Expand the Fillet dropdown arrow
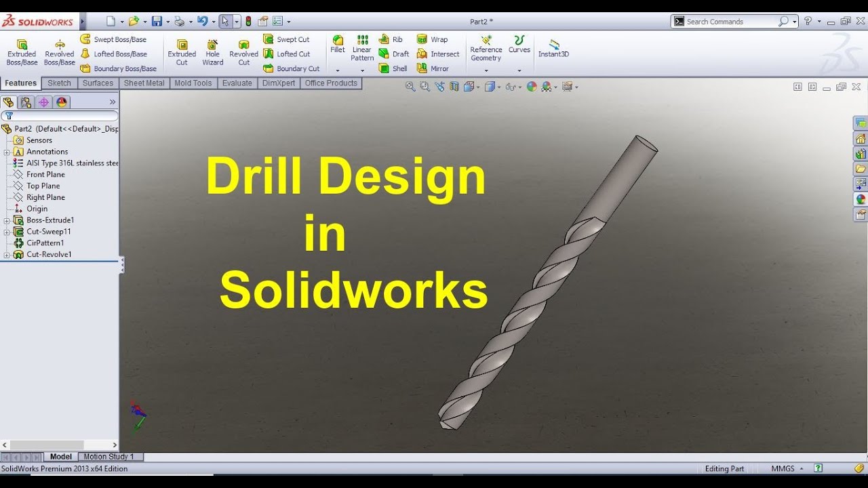This screenshot has height=488, width=868. (x=338, y=70)
